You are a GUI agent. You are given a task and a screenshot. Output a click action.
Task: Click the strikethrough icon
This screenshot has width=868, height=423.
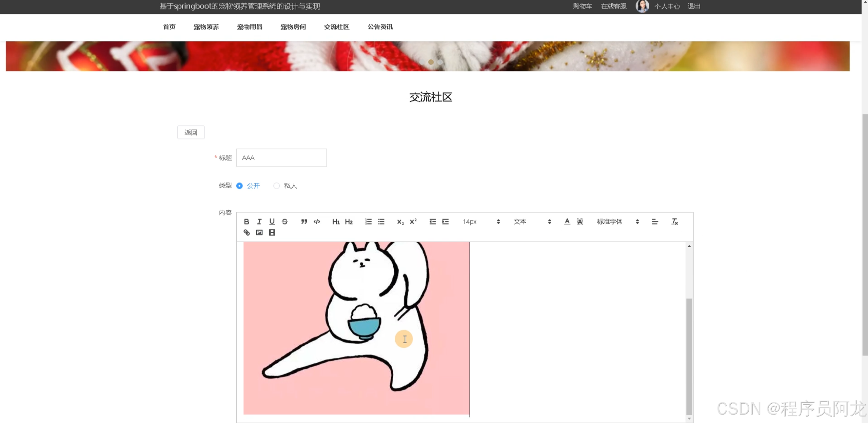(285, 222)
